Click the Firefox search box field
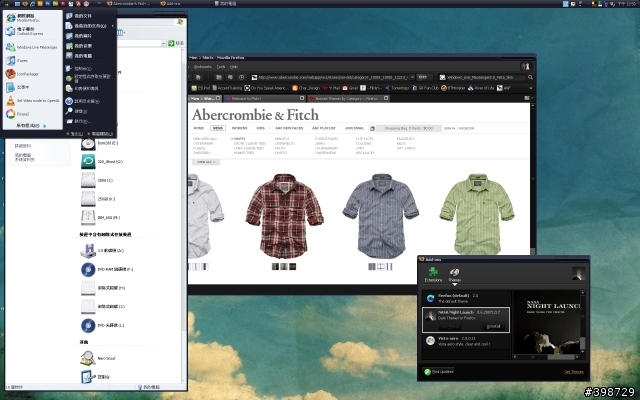This screenshot has width=640, height=400. pyautogui.click(x=482, y=77)
